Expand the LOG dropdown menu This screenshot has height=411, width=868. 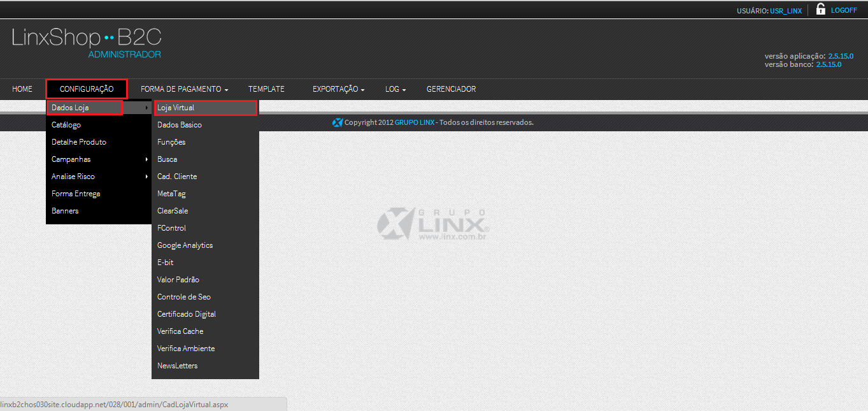click(395, 89)
